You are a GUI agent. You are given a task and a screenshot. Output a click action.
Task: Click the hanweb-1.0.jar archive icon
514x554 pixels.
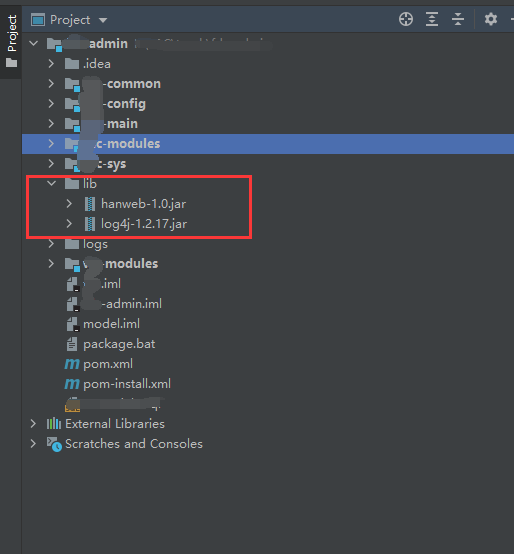click(x=90, y=204)
